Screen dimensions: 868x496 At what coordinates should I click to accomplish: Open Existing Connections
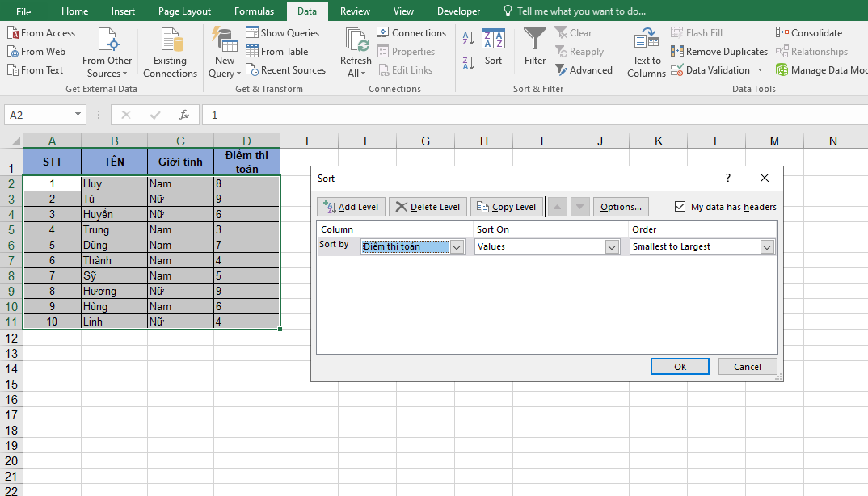point(170,53)
